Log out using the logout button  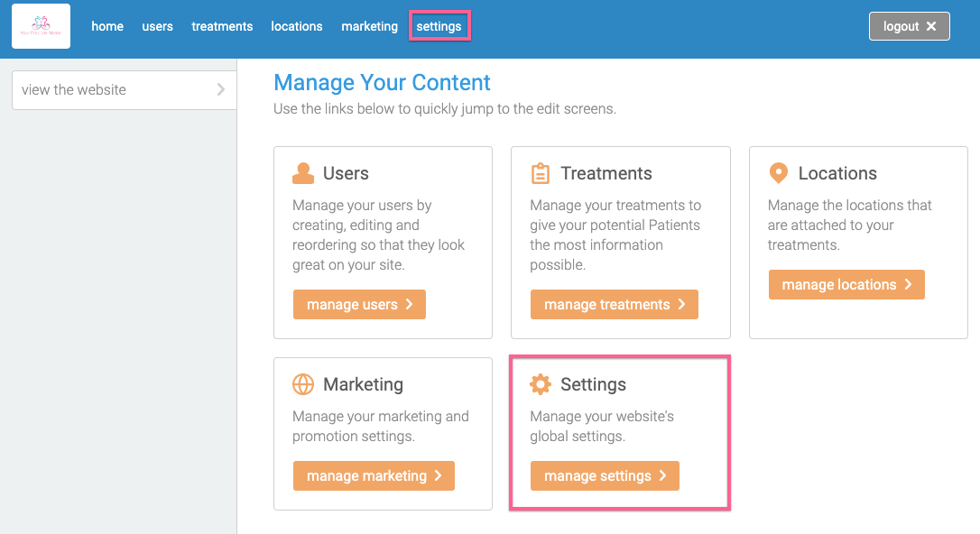click(x=909, y=26)
